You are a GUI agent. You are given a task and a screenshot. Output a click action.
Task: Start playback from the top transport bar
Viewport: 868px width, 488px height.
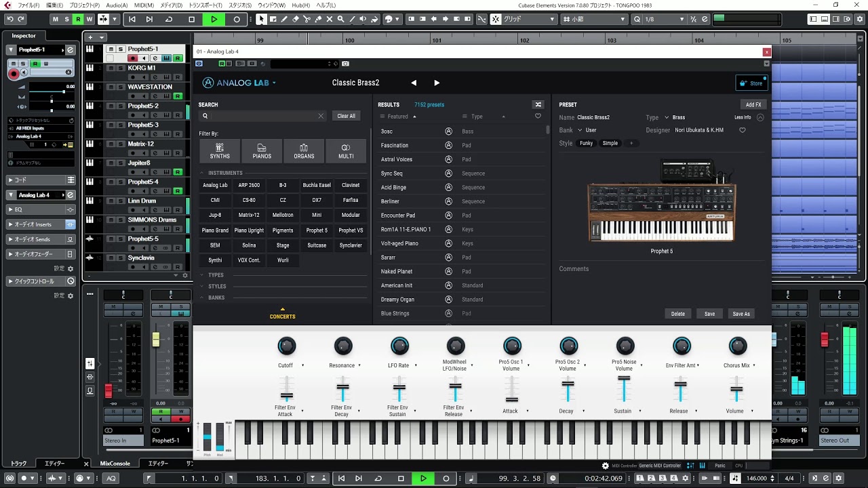[x=214, y=20]
